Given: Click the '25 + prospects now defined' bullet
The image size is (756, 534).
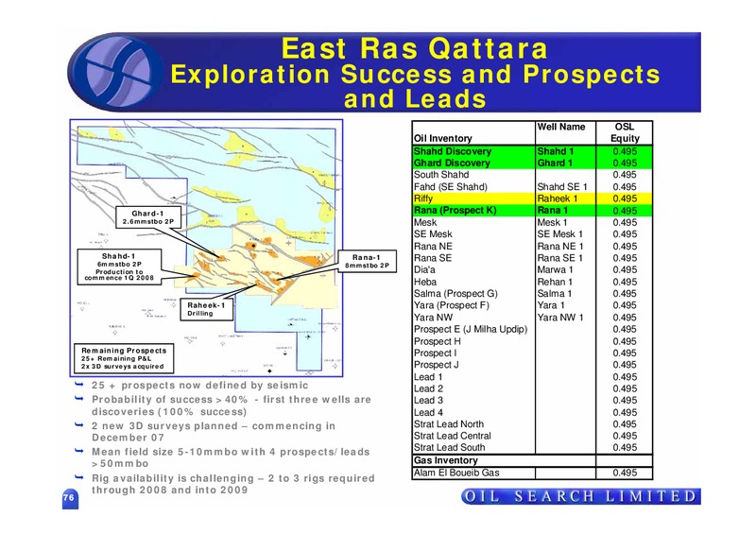Looking at the screenshot, I should [199, 385].
